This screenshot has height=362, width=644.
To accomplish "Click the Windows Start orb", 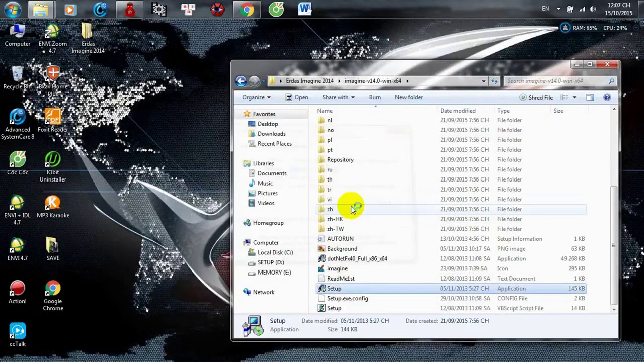I will point(12,9).
